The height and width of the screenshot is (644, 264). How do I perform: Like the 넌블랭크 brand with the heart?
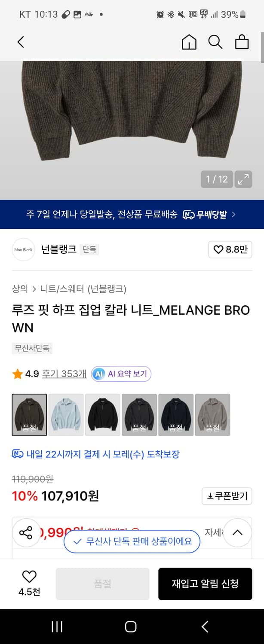pos(219,249)
